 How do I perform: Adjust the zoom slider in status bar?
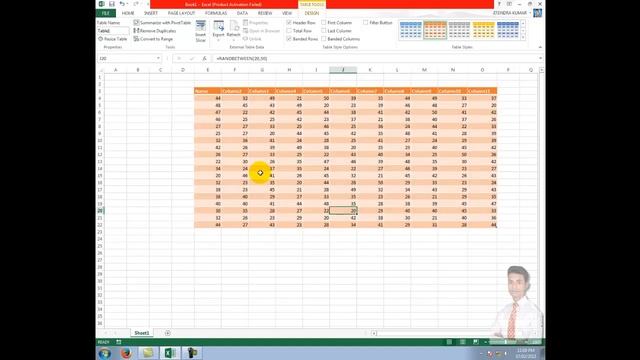point(505,342)
